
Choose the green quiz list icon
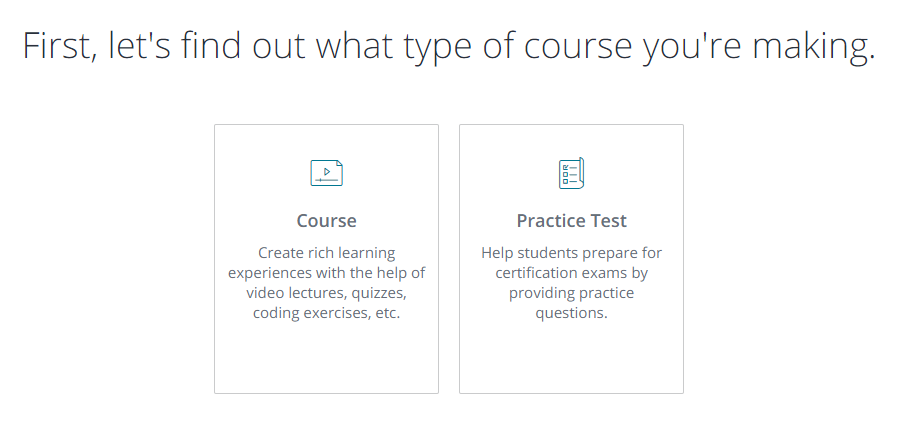click(x=571, y=173)
